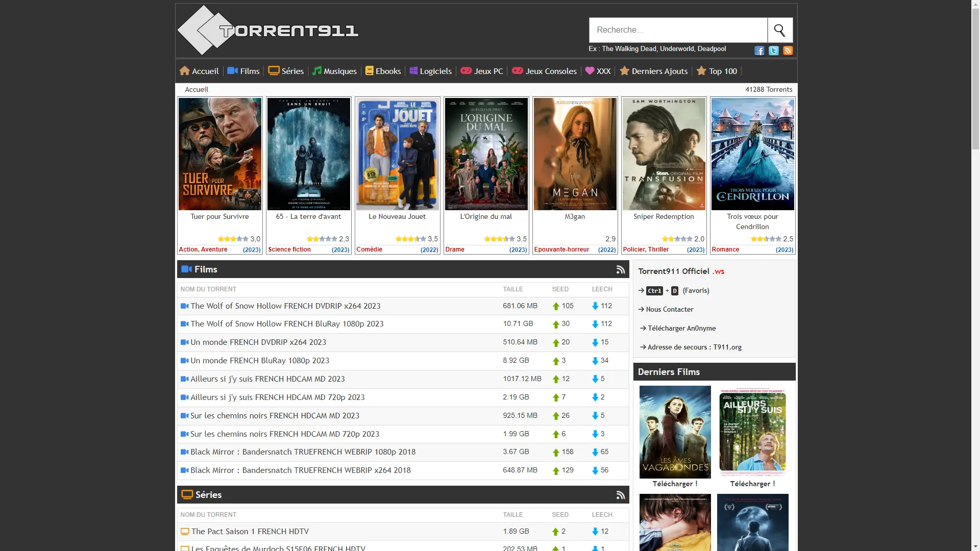Screen dimensions: 980x551
Task: Open the L'Origine du mal poster
Action: pos(486,154)
